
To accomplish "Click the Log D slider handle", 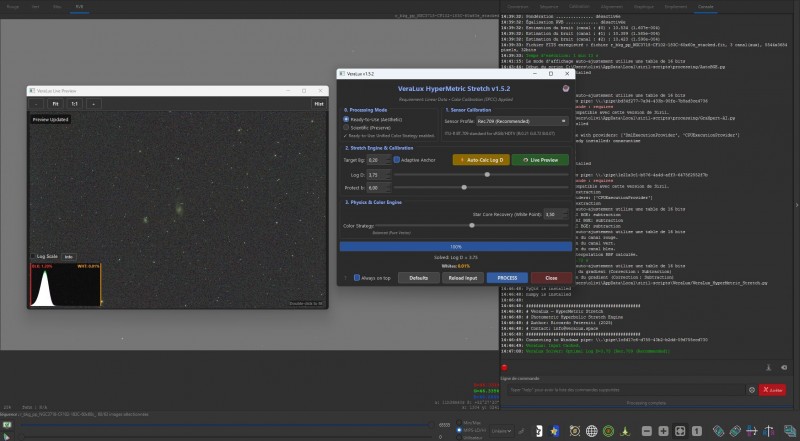I will [x=487, y=175].
